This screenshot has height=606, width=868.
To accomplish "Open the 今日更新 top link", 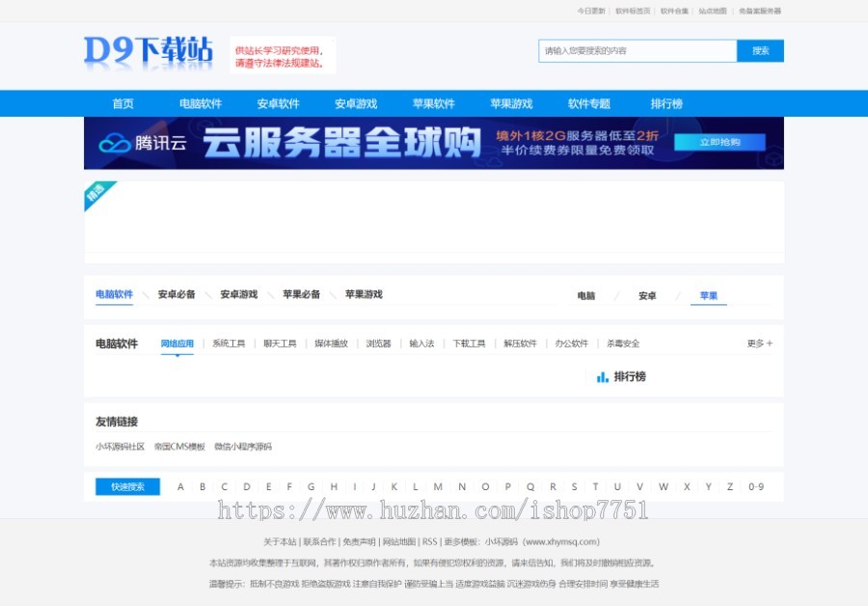I will 591,11.
